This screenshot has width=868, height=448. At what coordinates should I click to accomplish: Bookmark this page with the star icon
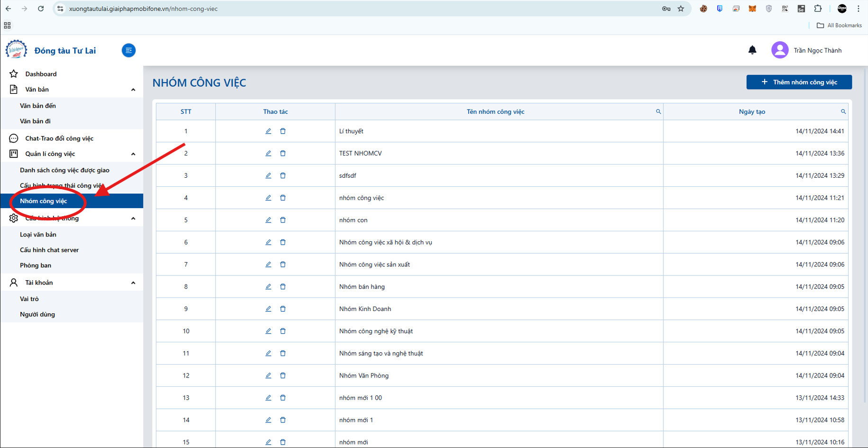point(681,9)
